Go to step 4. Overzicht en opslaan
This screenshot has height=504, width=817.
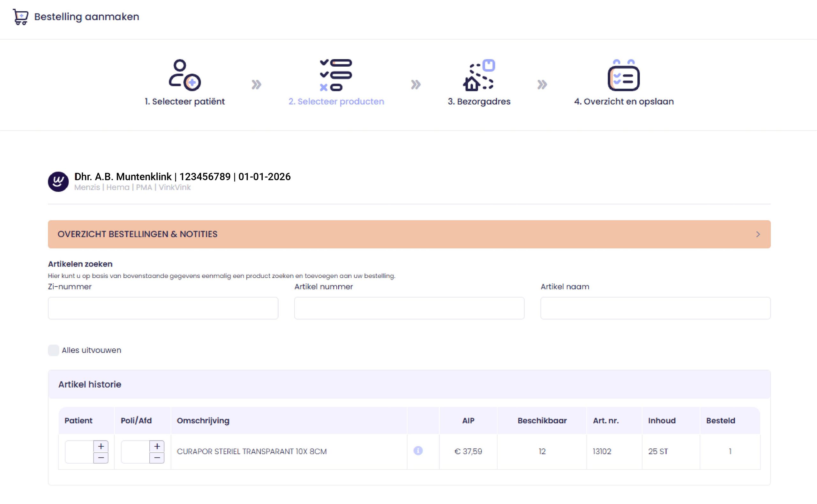624,101
